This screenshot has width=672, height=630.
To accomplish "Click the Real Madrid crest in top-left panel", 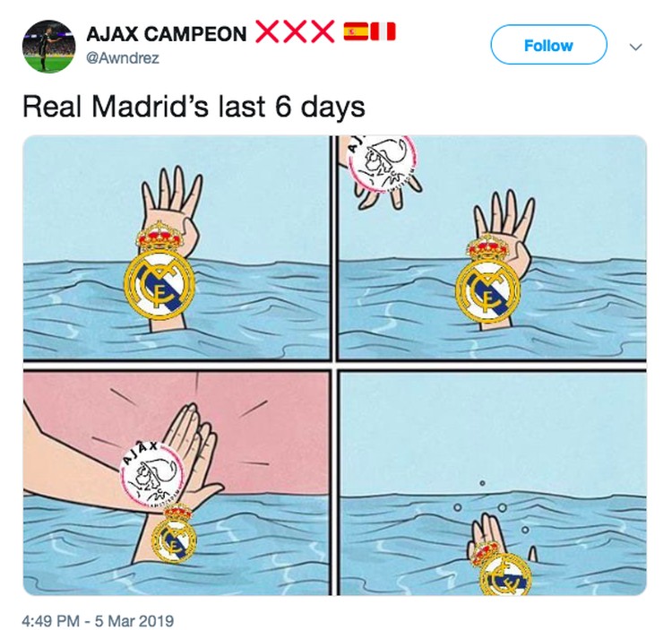I will tap(159, 271).
